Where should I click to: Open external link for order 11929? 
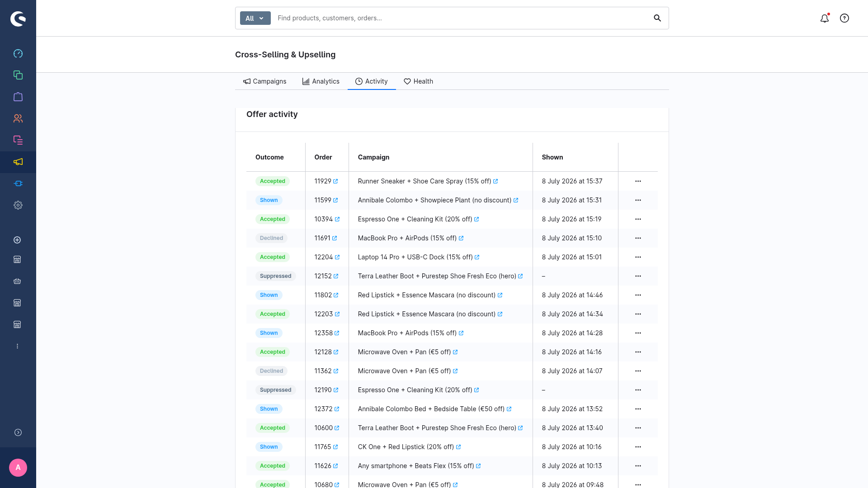click(x=335, y=181)
